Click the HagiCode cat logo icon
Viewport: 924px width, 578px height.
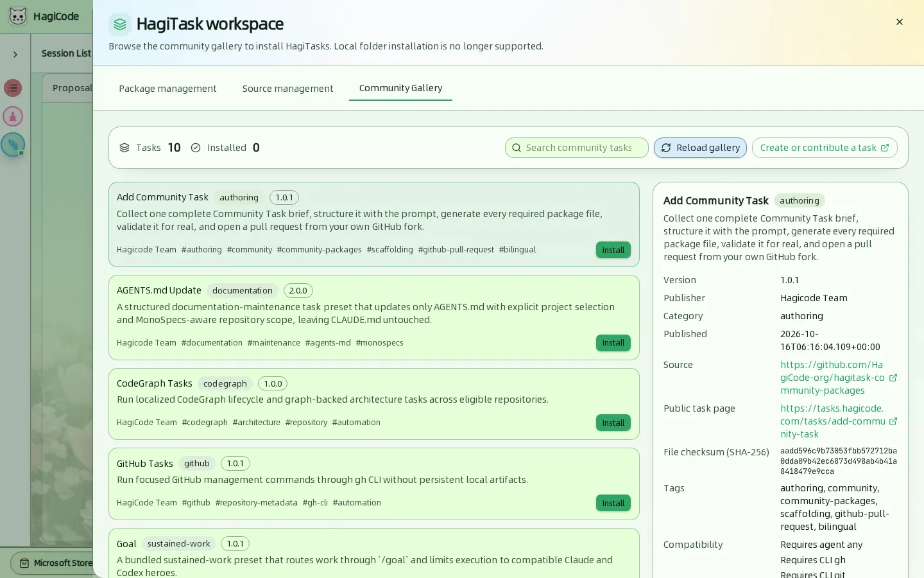pyautogui.click(x=18, y=16)
